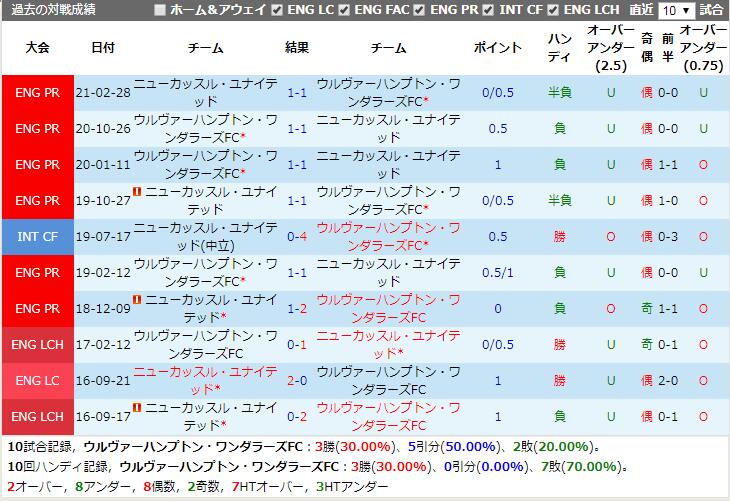Click red Newcastle home team on 16-09-21 row
730x501 pixels.
205,381
